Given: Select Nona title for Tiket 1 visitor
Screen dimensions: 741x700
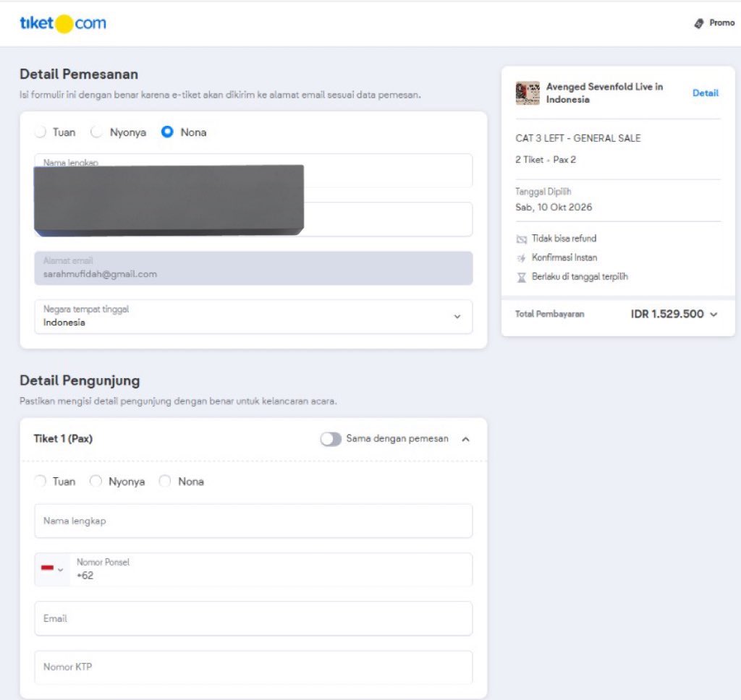Looking at the screenshot, I should coord(165,482).
